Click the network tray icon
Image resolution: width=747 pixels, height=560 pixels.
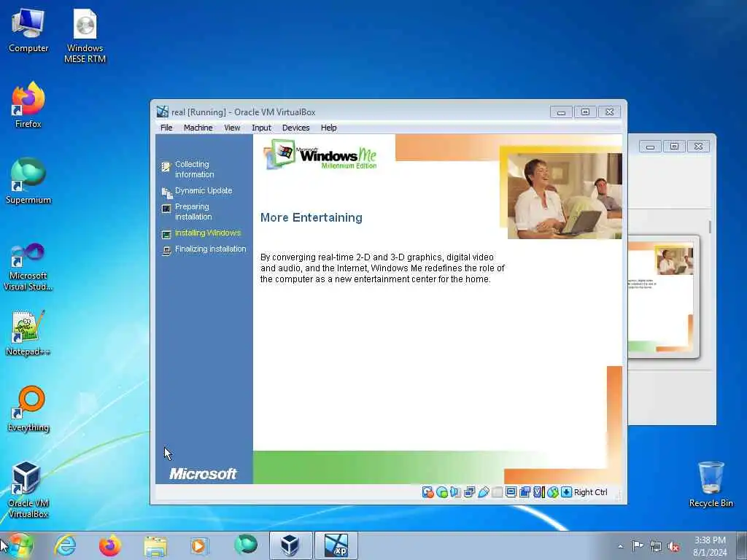[656, 546]
